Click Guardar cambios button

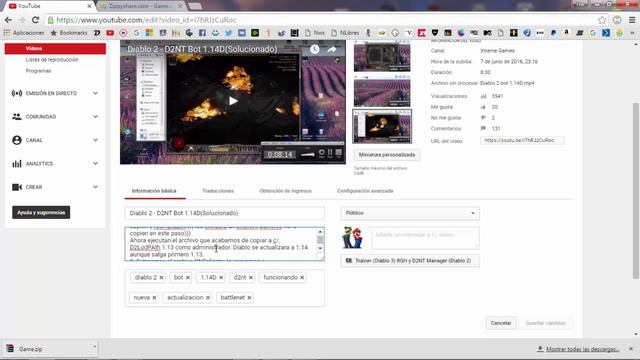545,323
